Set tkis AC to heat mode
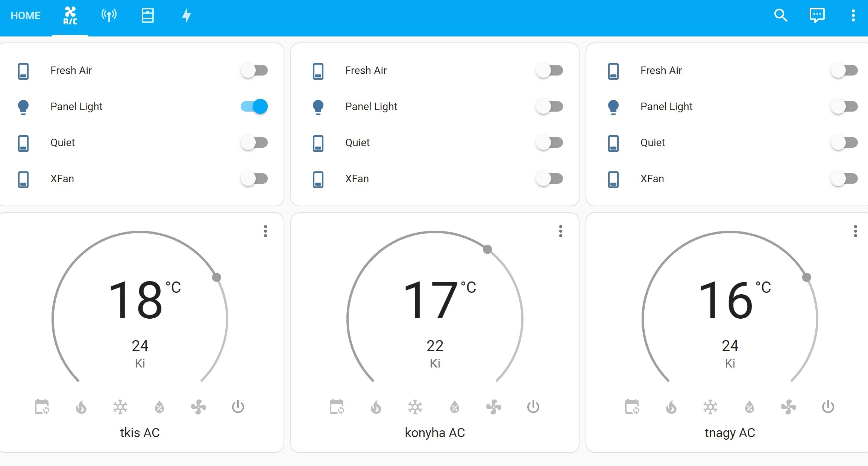This screenshot has height=466, width=868. point(81,407)
